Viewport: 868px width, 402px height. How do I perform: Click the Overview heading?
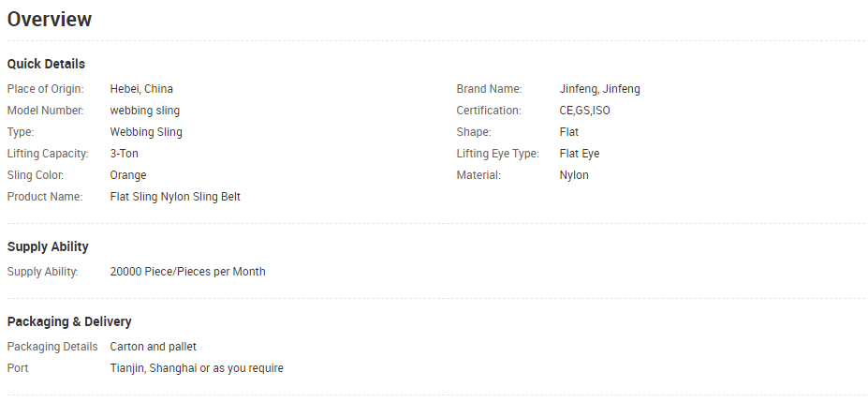[x=50, y=20]
